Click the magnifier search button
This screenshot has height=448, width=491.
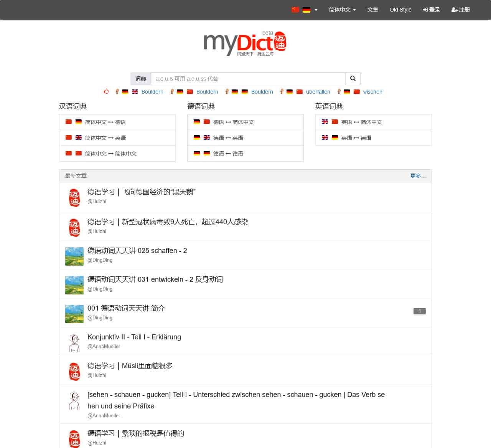353,79
